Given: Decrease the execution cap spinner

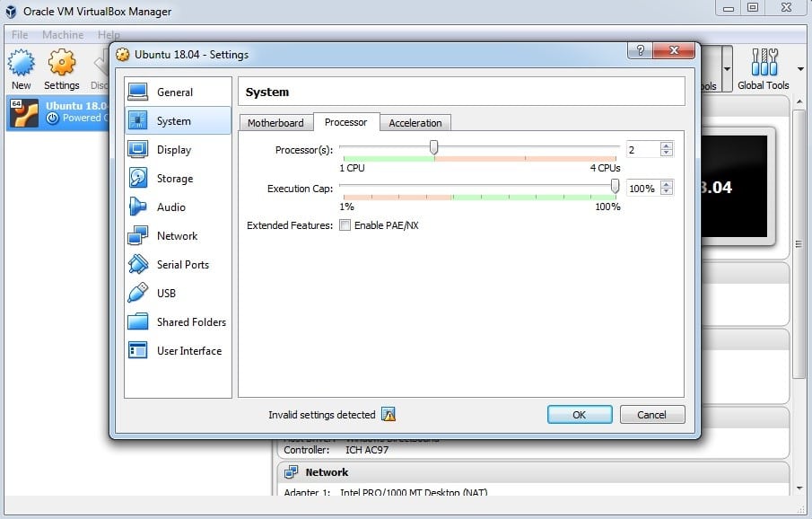Looking at the screenshot, I should point(667,191).
